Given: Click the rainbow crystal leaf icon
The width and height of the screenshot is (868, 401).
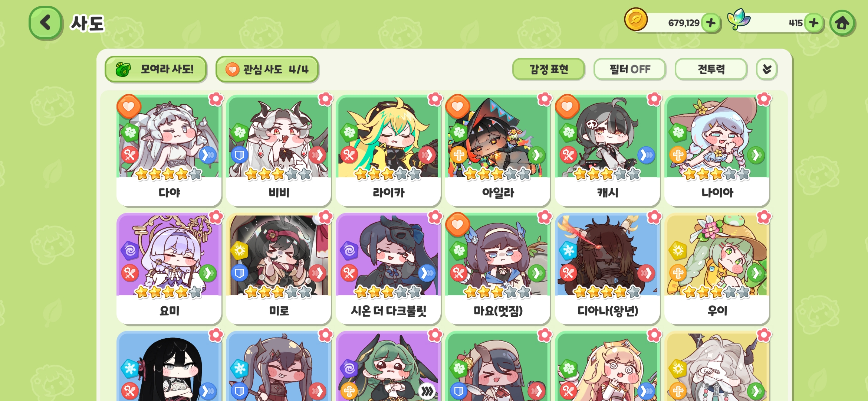Looking at the screenshot, I should (x=738, y=19).
